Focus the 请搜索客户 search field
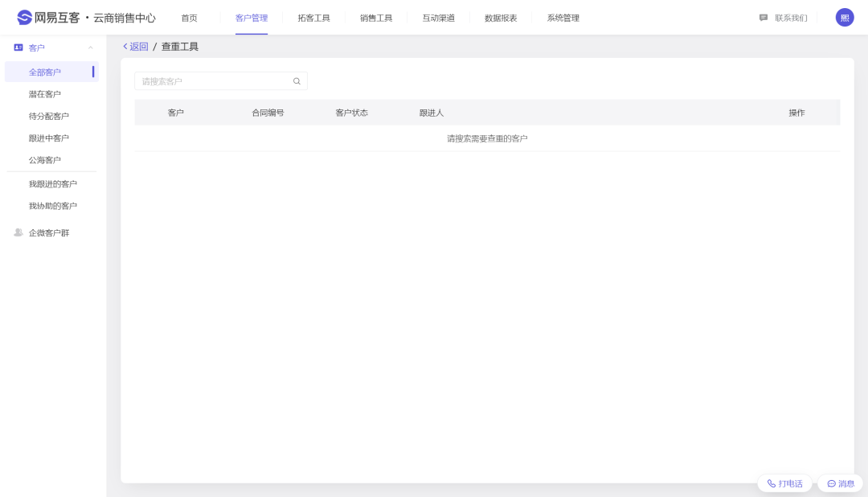The width and height of the screenshot is (868, 497). pyautogui.click(x=213, y=81)
